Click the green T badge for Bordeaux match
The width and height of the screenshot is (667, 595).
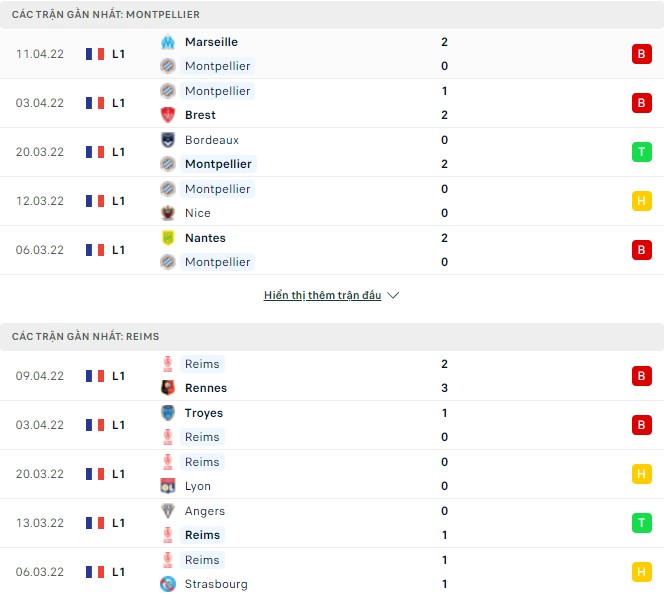pyautogui.click(x=641, y=152)
